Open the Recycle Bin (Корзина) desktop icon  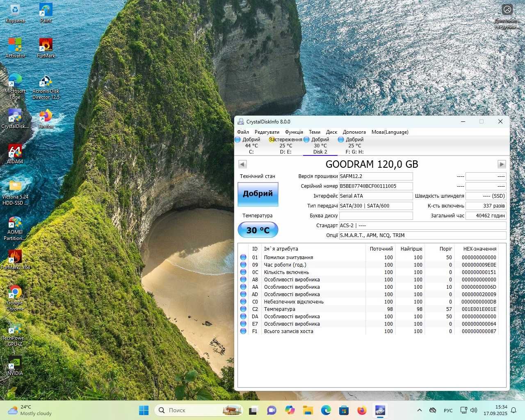coord(15,13)
